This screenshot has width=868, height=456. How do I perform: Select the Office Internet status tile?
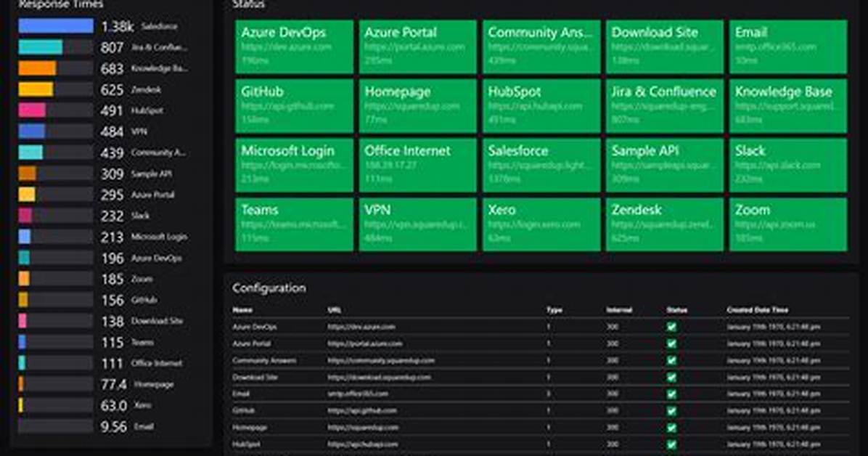pos(417,166)
